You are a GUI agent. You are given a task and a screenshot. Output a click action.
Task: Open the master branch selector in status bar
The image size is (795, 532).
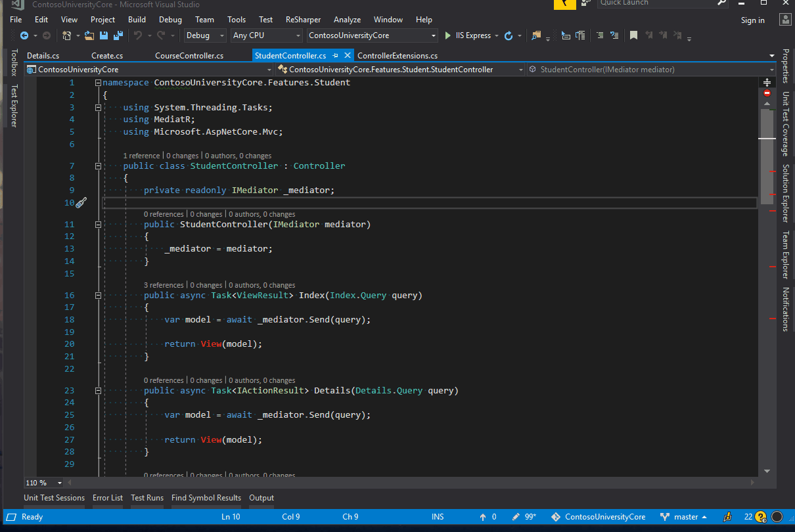[x=683, y=517]
